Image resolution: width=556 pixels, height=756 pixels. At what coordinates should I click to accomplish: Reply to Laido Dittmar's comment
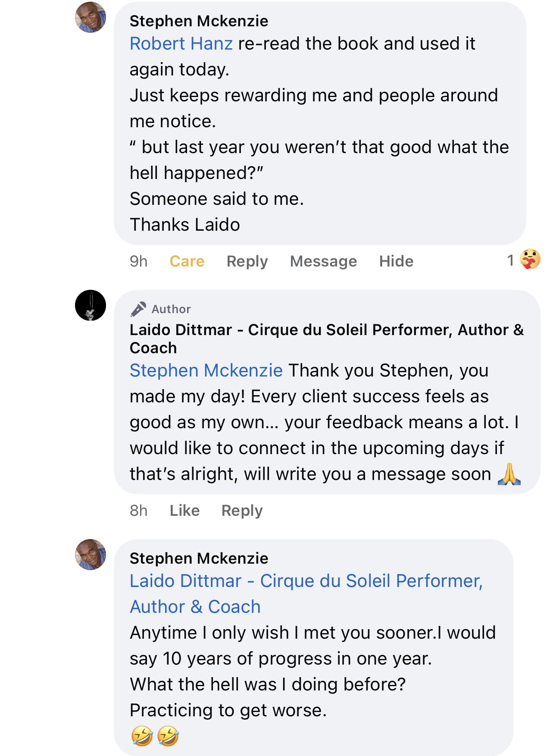pos(242,511)
